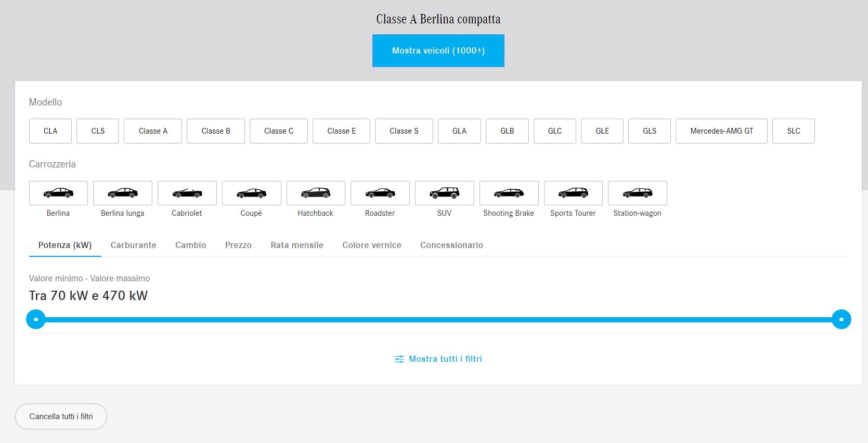Enable the Mercedes-AMG GT model filter
This screenshot has width=868, height=443.
(721, 131)
